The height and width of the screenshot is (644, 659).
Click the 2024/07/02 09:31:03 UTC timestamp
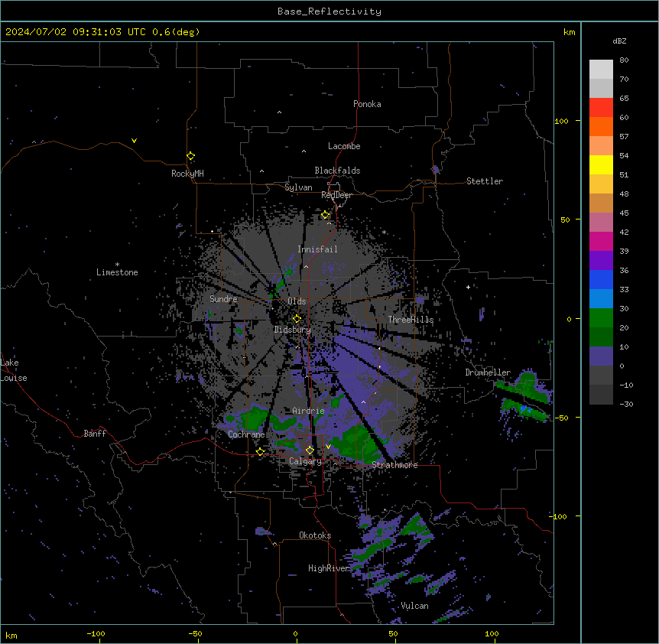click(x=76, y=32)
